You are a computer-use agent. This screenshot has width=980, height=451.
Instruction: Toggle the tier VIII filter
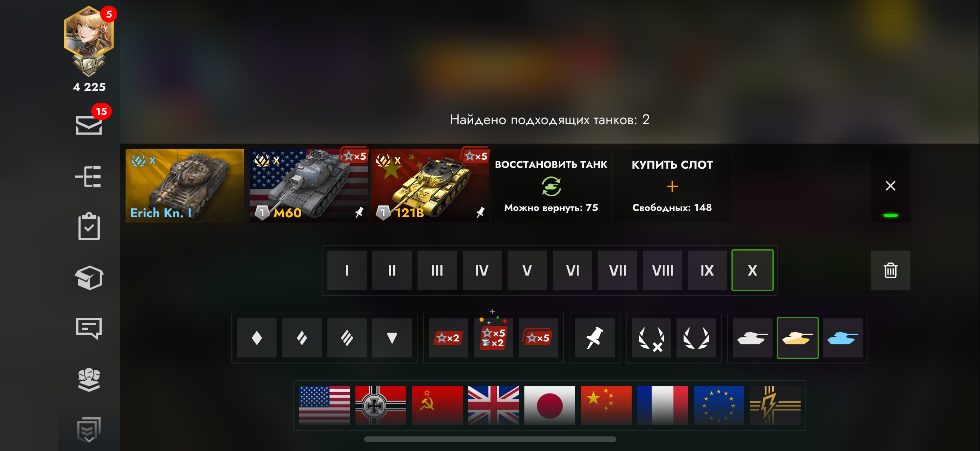tap(662, 270)
